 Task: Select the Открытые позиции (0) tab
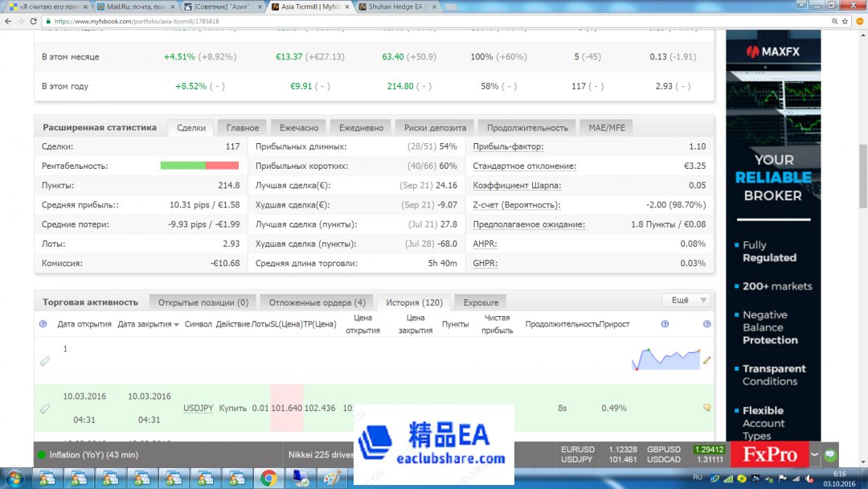tap(203, 302)
